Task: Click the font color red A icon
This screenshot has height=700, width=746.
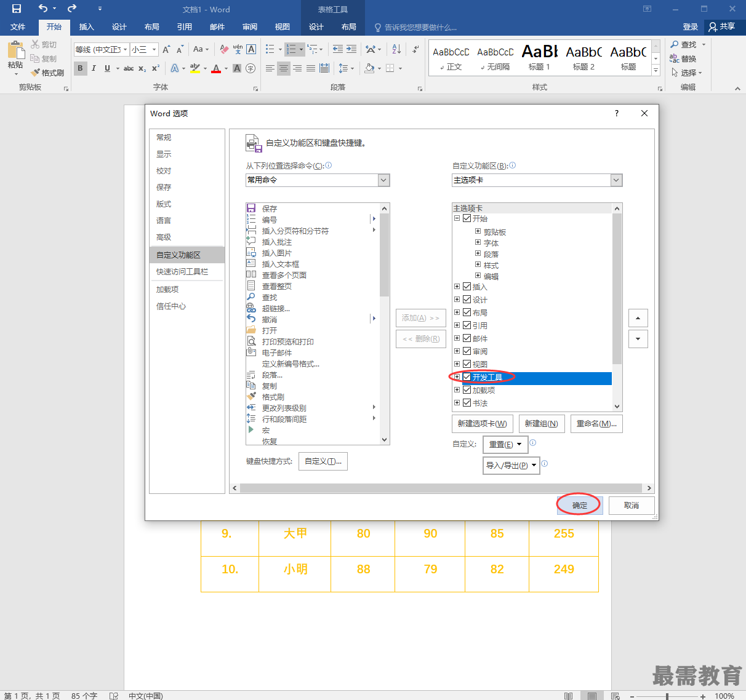Action: point(216,68)
